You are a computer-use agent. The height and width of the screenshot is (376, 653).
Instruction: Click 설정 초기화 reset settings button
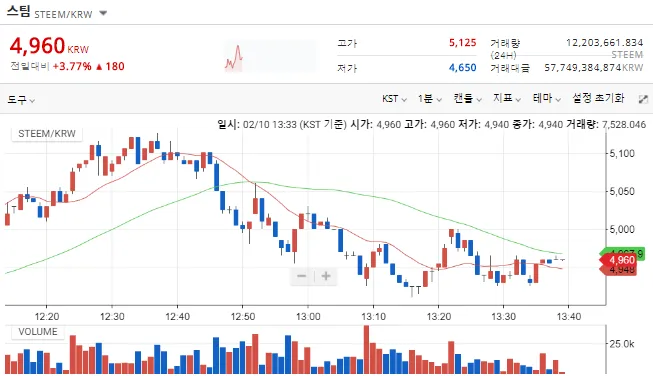click(x=598, y=98)
